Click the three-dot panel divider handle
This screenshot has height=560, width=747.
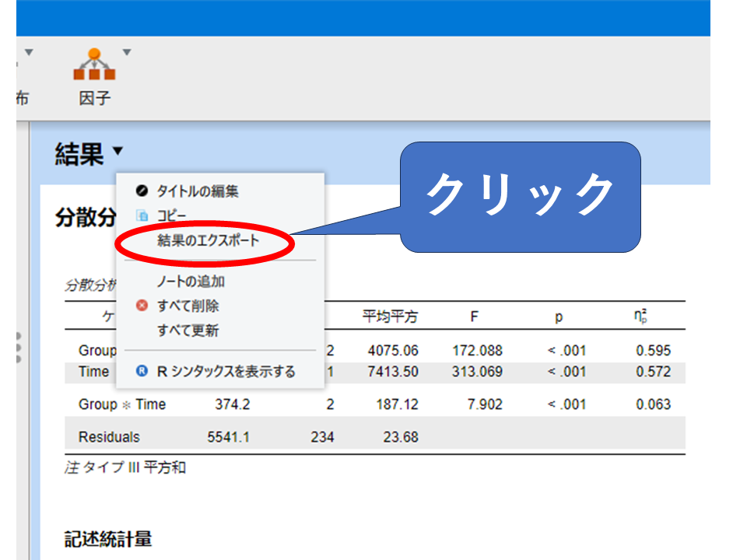click(x=18, y=348)
